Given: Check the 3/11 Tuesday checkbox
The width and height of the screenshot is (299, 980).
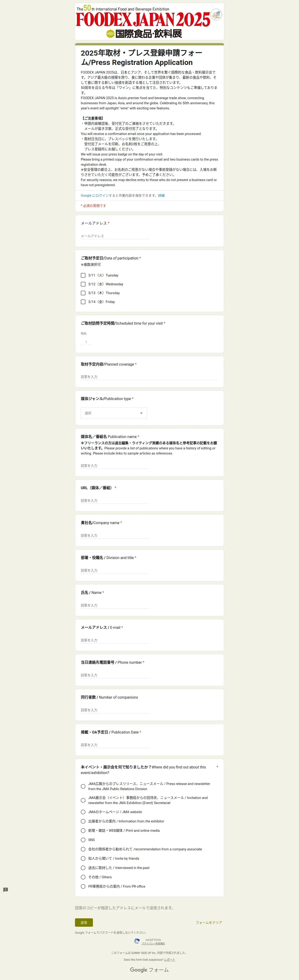Looking at the screenshot, I should tap(83, 275).
